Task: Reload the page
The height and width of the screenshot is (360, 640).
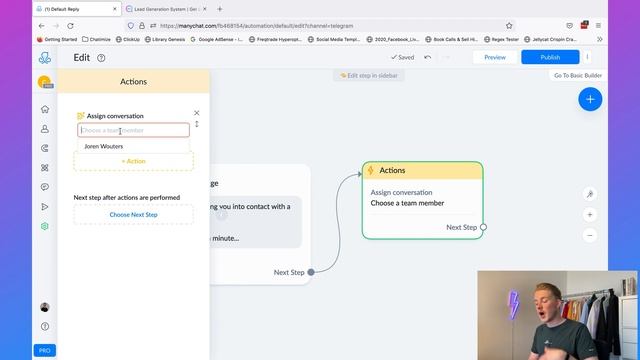Action: click(x=70, y=26)
